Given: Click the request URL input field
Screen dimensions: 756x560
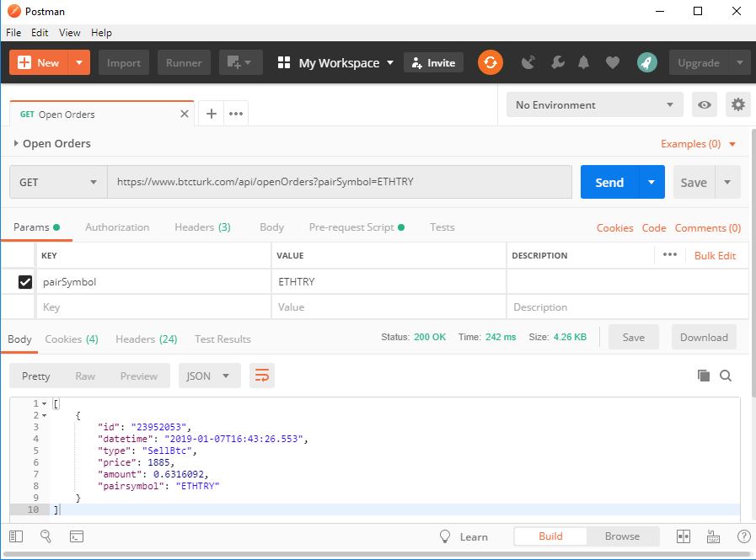Looking at the screenshot, I should (340, 182).
